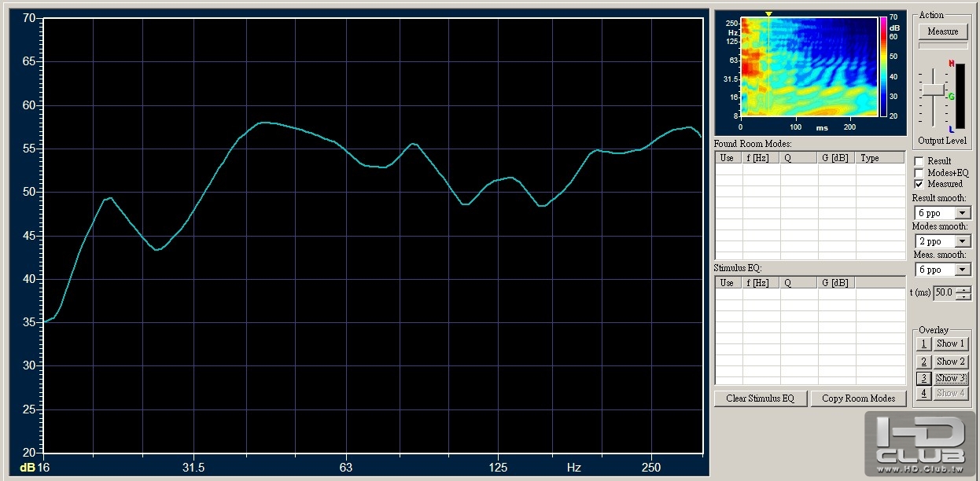The width and height of the screenshot is (980, 481).
Task: Click the t (ms) value field
Action: (945, 293)
